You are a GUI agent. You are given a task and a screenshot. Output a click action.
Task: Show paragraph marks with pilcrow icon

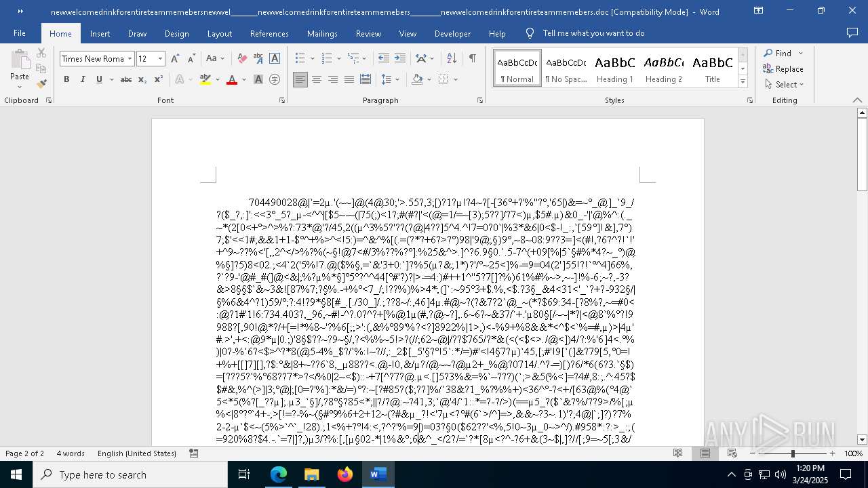coord(472,59)
